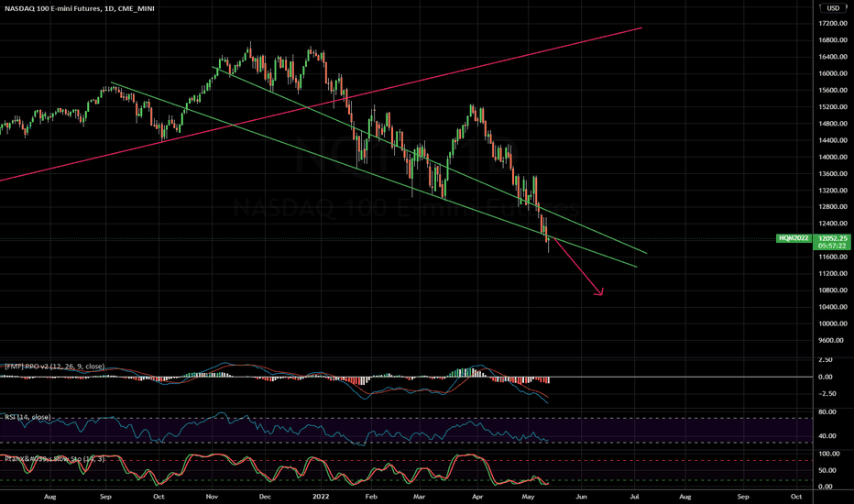Screen dimensions: 854x504
Task: Select the pink downward arrow drawing
Action: tap(579, 268)
